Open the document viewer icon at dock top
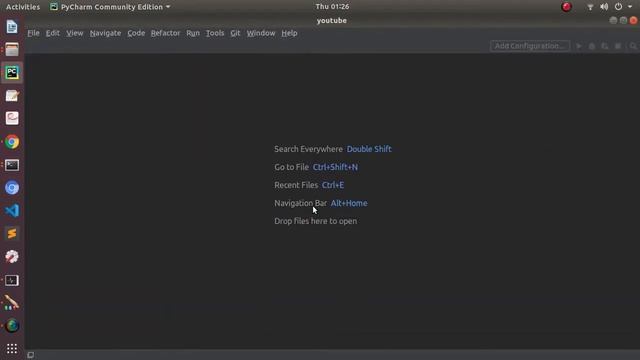 point(12,27)
